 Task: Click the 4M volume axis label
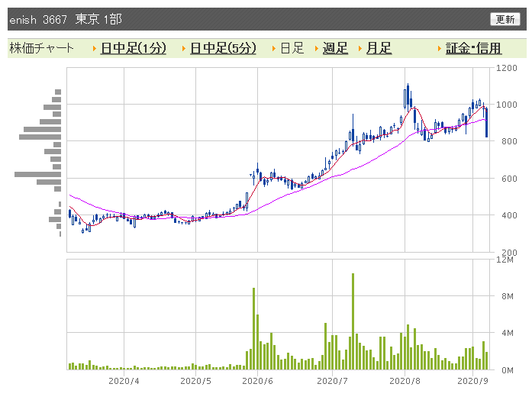508,333
